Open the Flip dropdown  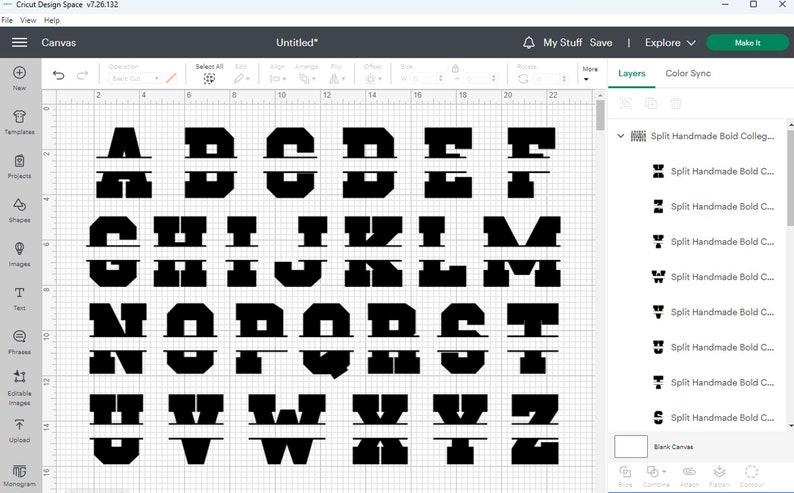pos(337,78)
